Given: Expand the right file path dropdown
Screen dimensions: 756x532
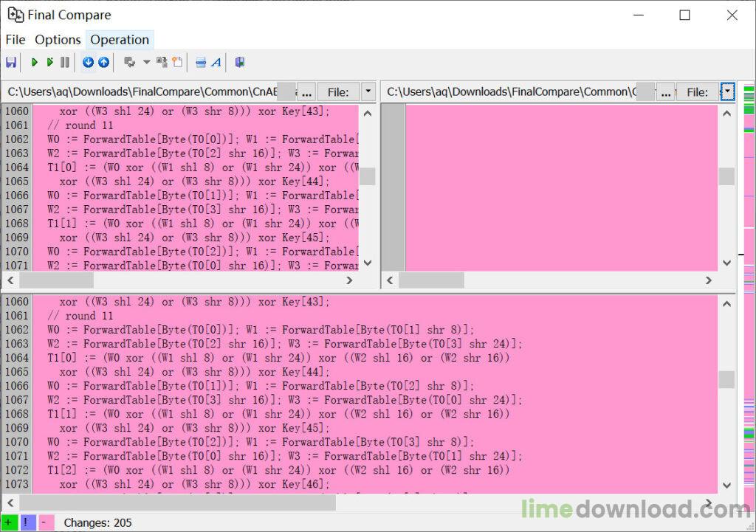Looking at the screenshot, I should click(x=727, y=91).
